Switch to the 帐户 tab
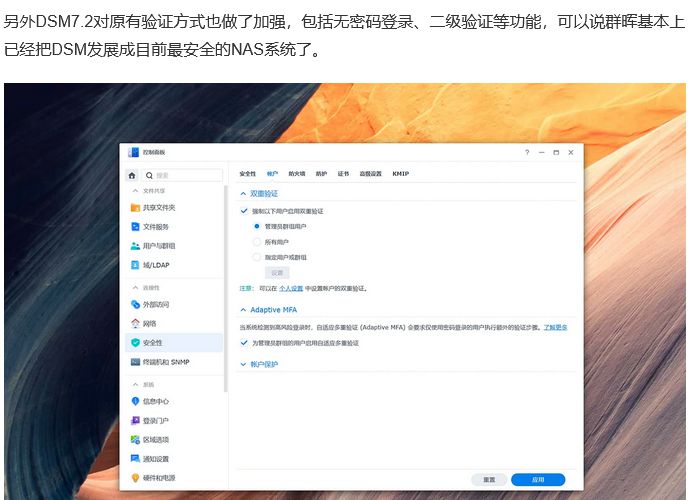689x500 pixels. coord(272,174)
